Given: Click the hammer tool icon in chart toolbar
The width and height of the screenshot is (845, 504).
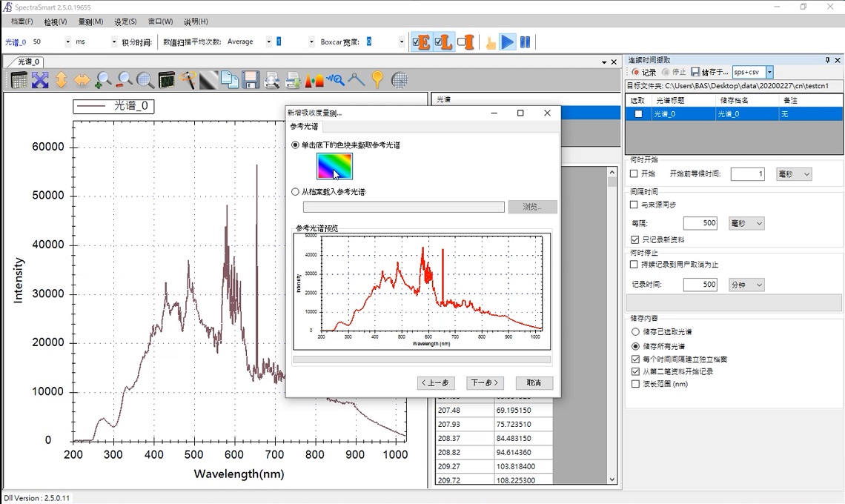Looking at the screenshot, I should click(x=188, y=80).
